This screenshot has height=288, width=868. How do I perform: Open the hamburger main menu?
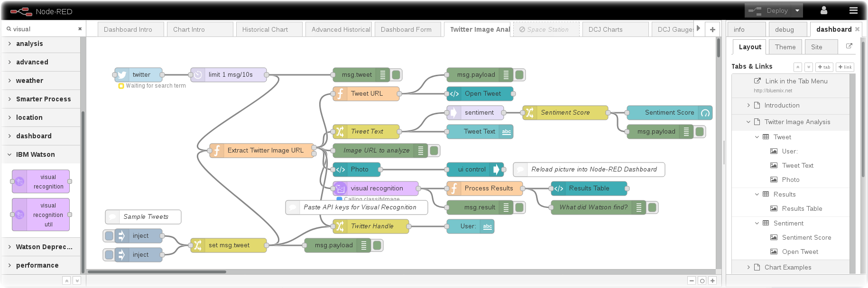(x=853, y=10)
